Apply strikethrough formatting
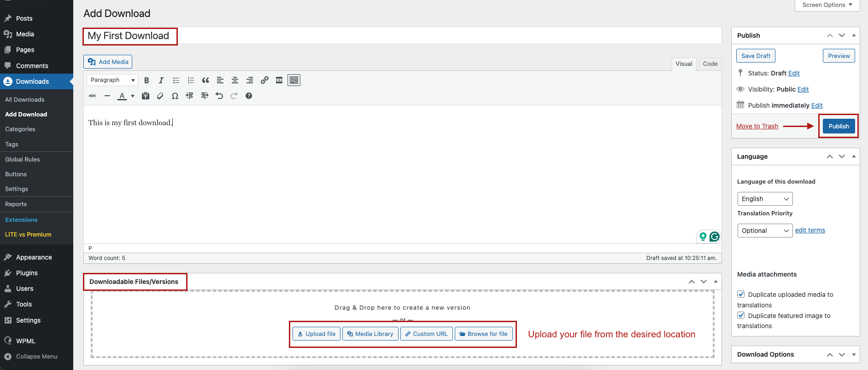This screenshot has width=868, height=370. pos(93,96)
